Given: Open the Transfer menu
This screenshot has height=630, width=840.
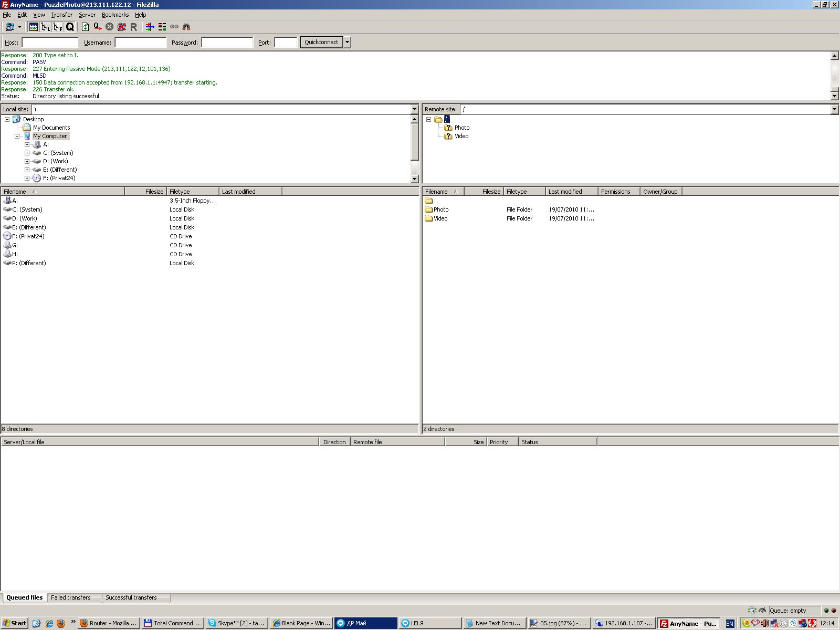Looking at the screenshot, I should 62,15.
